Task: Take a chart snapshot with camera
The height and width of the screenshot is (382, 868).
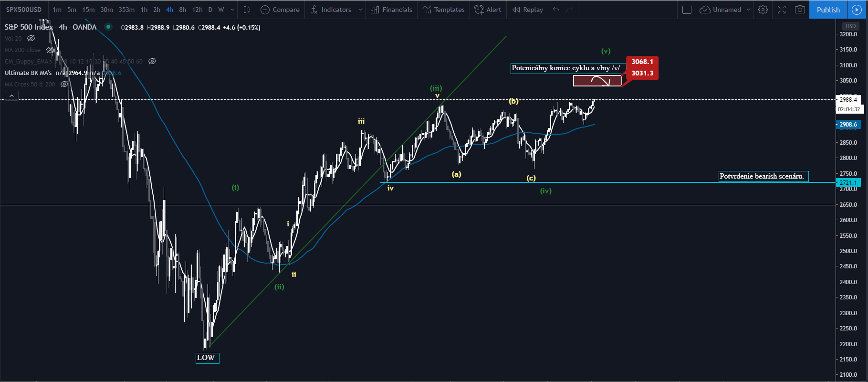Action: 800,10
